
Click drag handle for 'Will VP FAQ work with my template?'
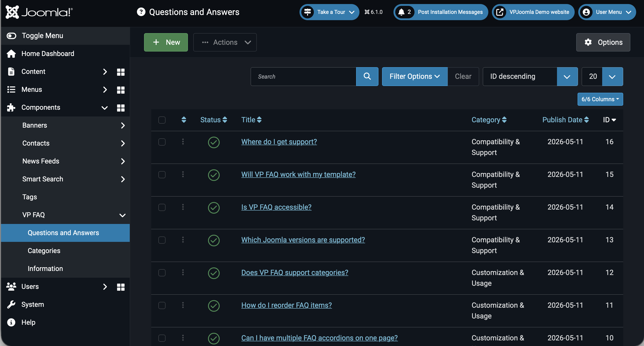(183, 174)
